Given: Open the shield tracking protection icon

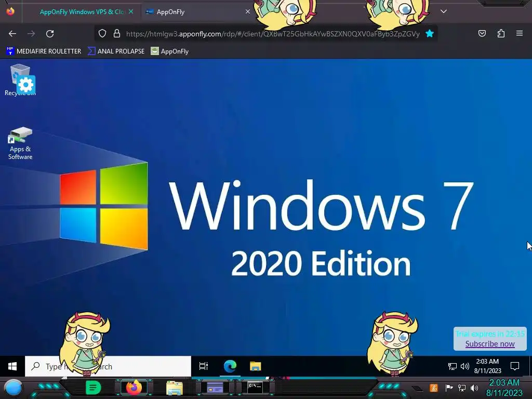Looking at the screenshot, I should tap(102, 33).
